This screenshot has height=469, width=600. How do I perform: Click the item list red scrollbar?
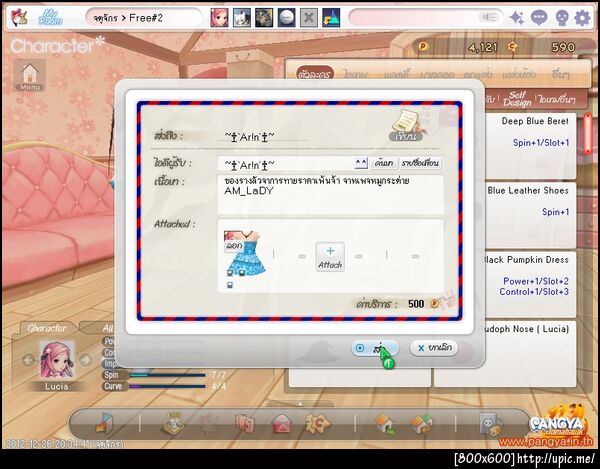click(x=588, y=134)
